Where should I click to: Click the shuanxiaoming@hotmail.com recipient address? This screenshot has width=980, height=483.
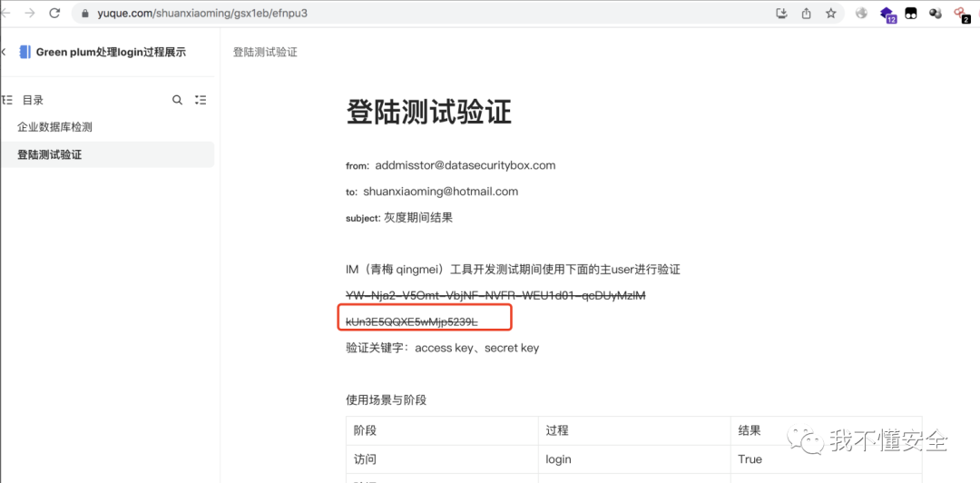441,192
